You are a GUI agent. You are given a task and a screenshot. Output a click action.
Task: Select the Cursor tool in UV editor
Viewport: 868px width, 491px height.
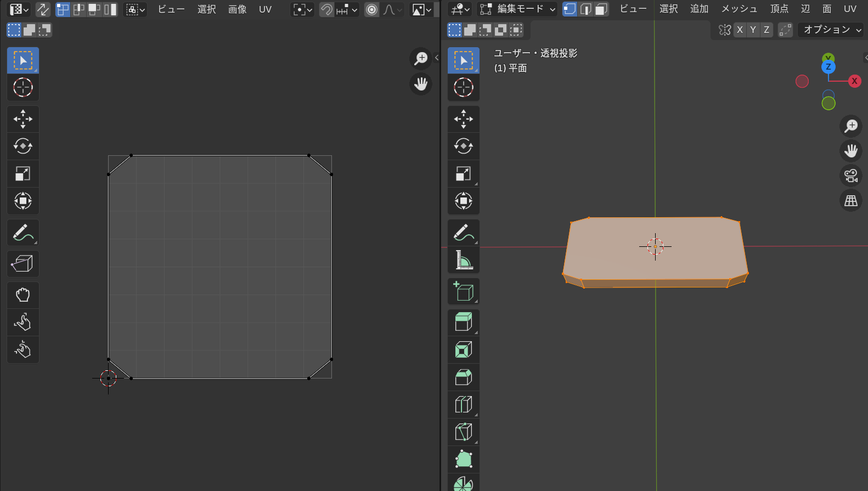[23, 87]
